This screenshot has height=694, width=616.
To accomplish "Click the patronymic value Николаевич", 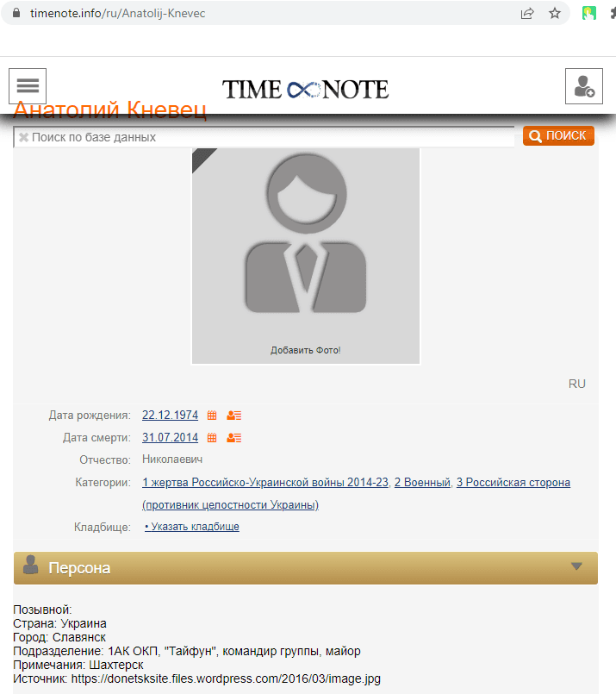I will pyautogui.click(x=172, y=460).
